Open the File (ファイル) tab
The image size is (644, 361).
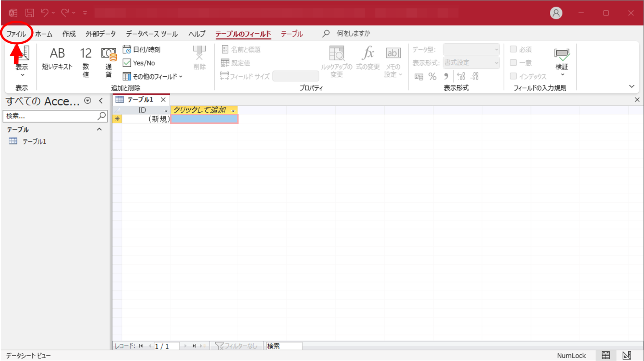pyautogui.click(x=16, y=34)
